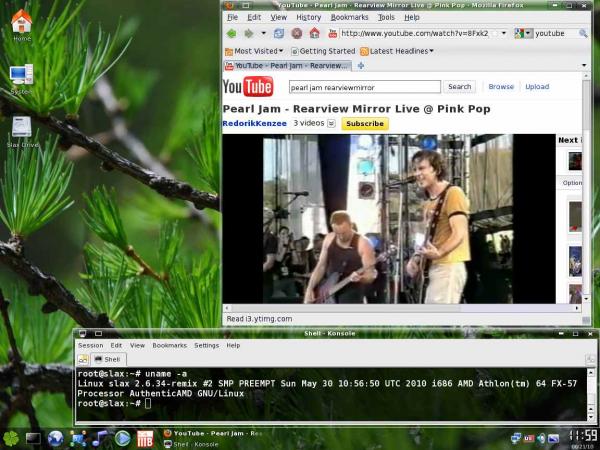Open the green clover KDE menu

point(10,439)
